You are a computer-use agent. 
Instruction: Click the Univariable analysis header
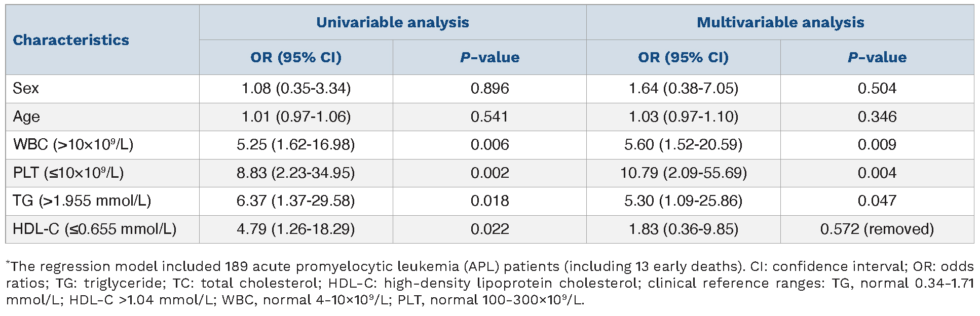pyautogui.click(x=392, y=22)
